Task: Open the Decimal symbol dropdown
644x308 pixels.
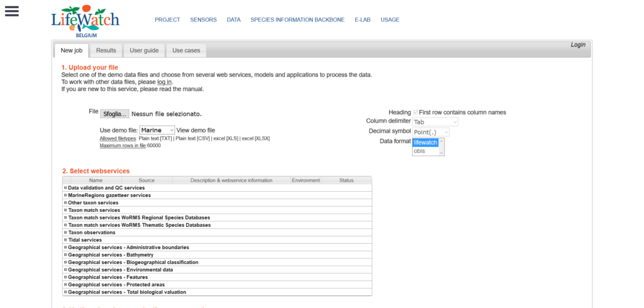Action: pyautogui.click(x=431, y=132)
